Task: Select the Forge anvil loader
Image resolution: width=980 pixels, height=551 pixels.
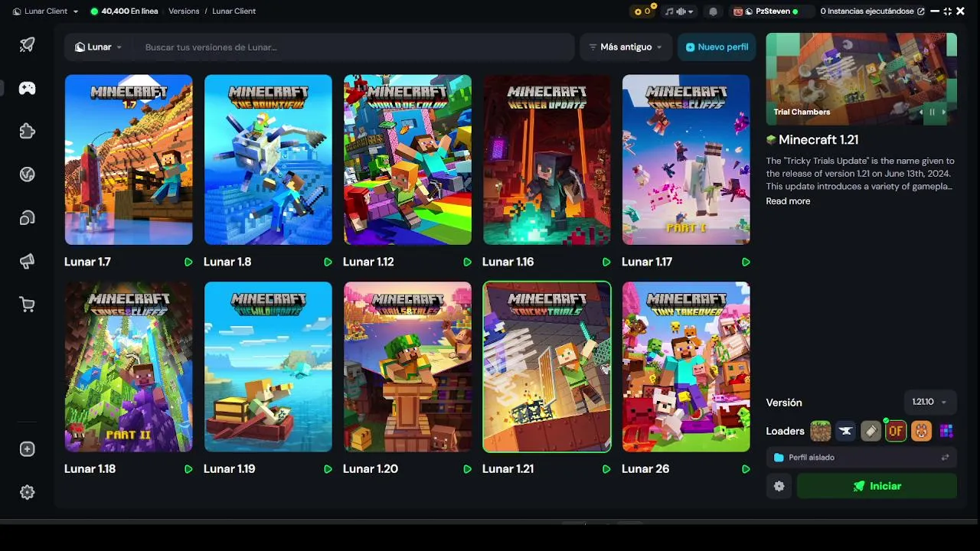Action: [x=845, y=431]
